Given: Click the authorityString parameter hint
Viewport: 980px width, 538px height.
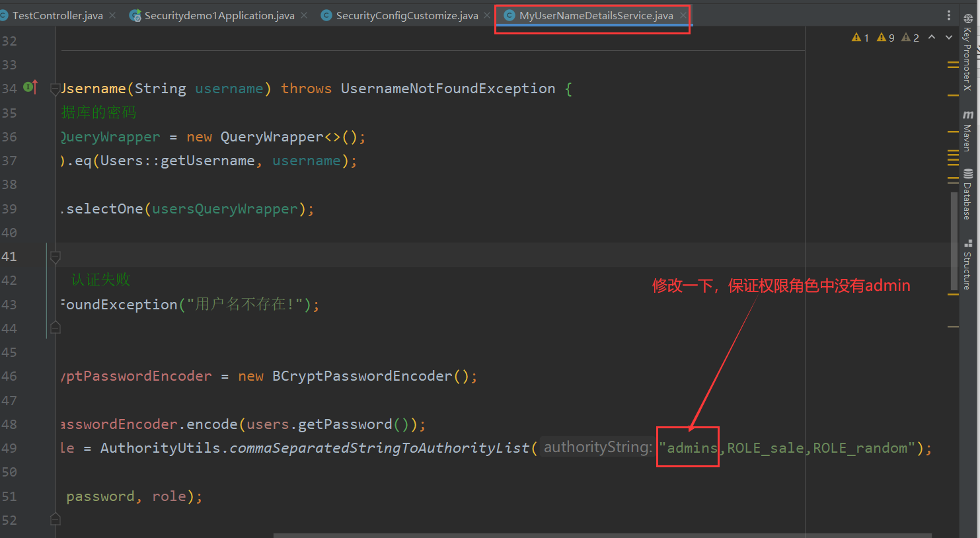Looking at the screenshot, I should pos(597,447).
